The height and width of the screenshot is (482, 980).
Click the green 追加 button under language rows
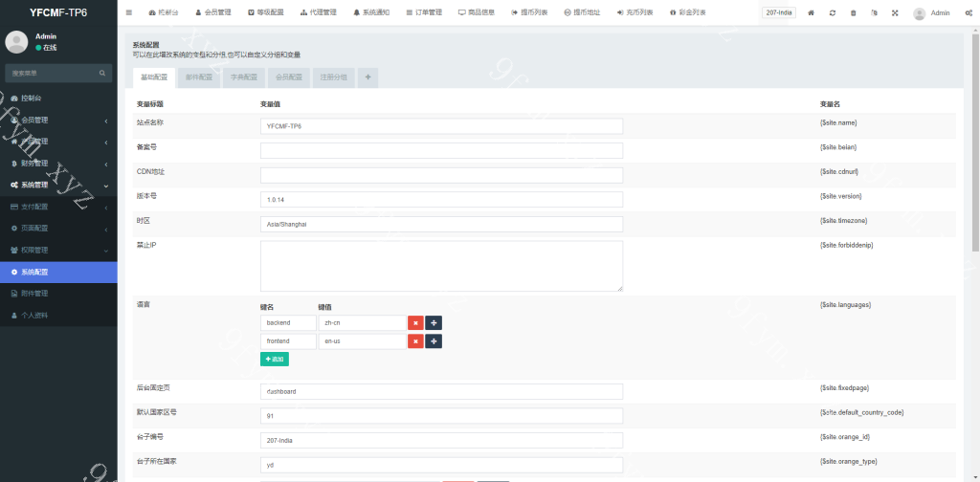[x=275, y=360]
